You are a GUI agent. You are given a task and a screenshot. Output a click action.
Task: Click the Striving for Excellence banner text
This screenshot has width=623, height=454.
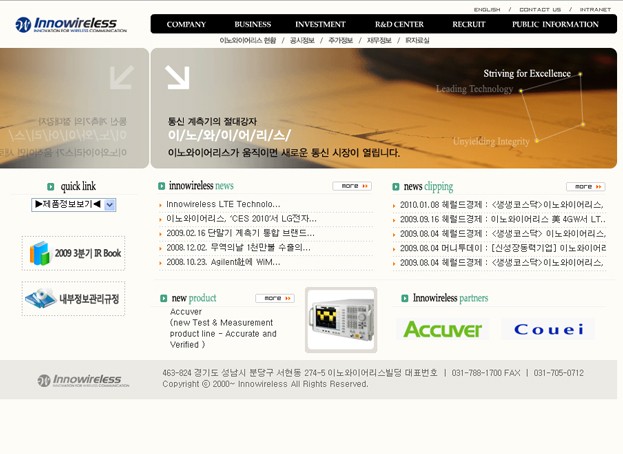click(x=527, y=73)
